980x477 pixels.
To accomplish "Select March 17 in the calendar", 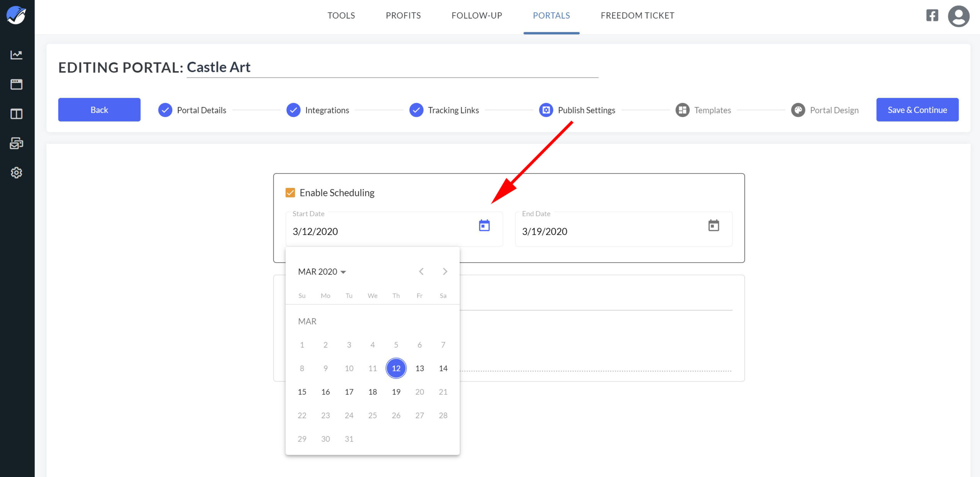I will tap(349, 392).
